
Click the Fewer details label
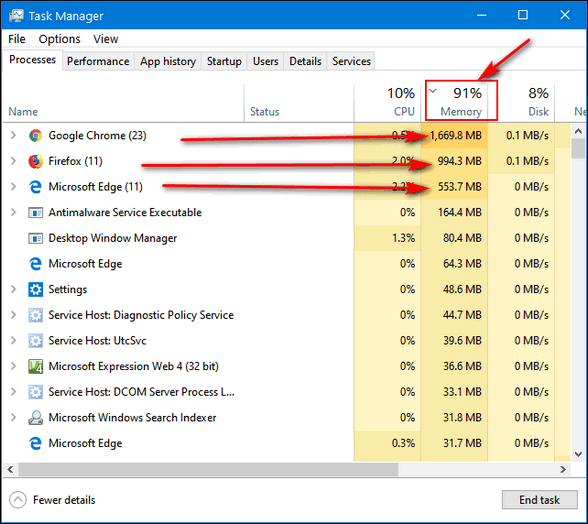[x=64, y=500]
